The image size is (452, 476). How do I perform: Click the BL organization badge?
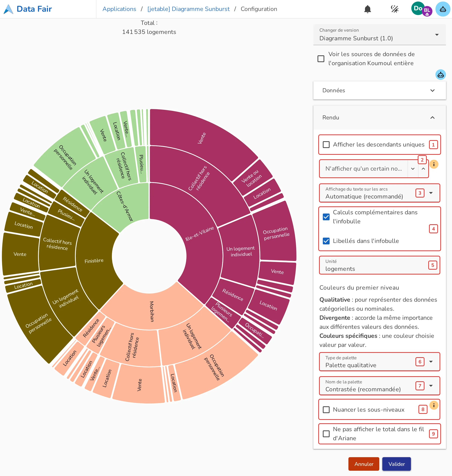[x=427, y=11]
